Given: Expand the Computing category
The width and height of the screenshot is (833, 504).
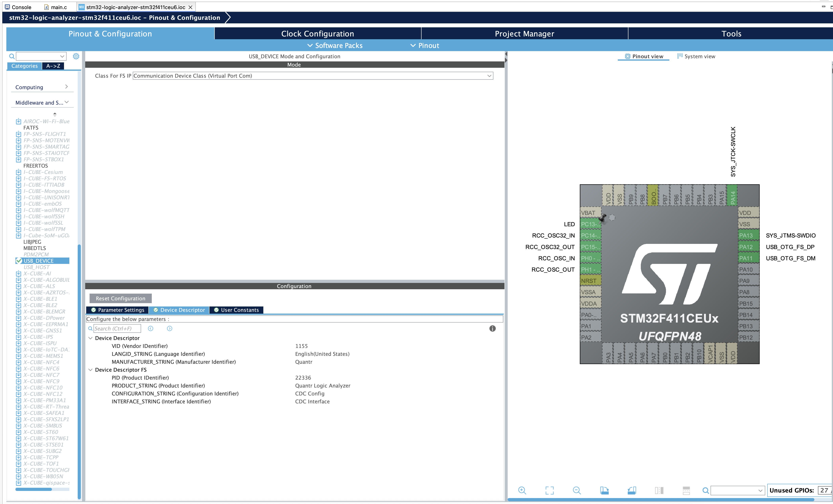Looking at the screenshot, I should click(42, 87).
